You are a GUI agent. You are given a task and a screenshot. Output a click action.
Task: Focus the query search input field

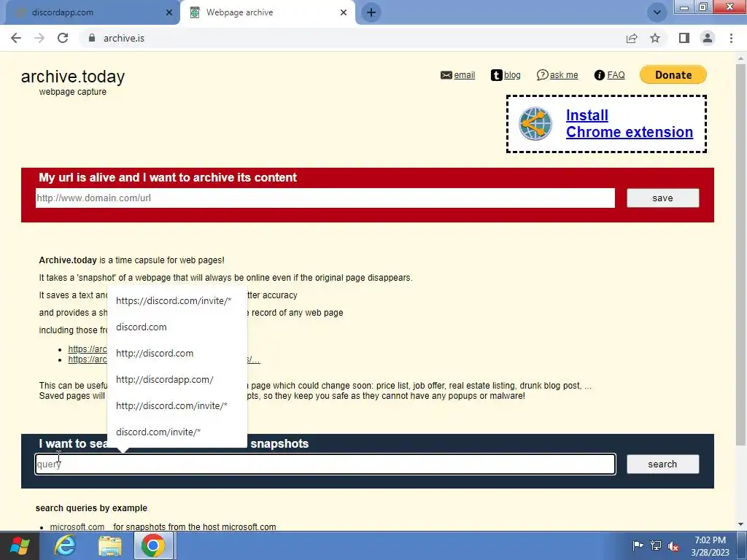coord(325,464)
